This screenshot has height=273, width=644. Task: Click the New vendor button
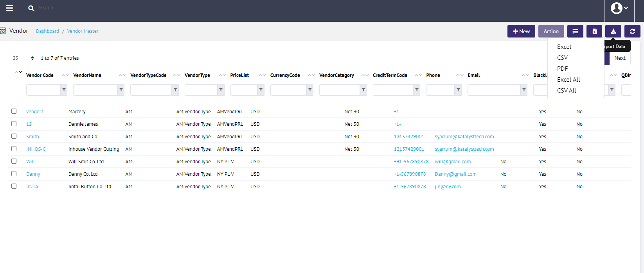[521, 31]
